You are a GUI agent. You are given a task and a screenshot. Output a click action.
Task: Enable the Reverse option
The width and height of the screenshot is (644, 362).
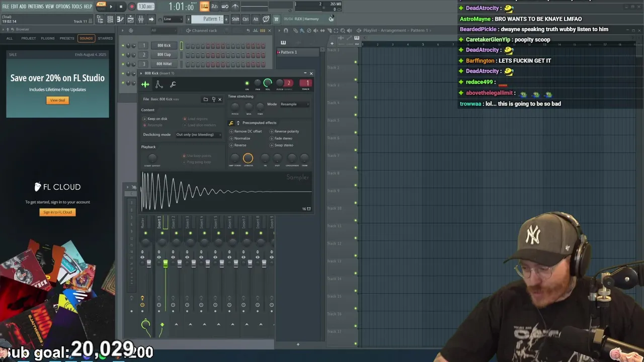point(238,145)
